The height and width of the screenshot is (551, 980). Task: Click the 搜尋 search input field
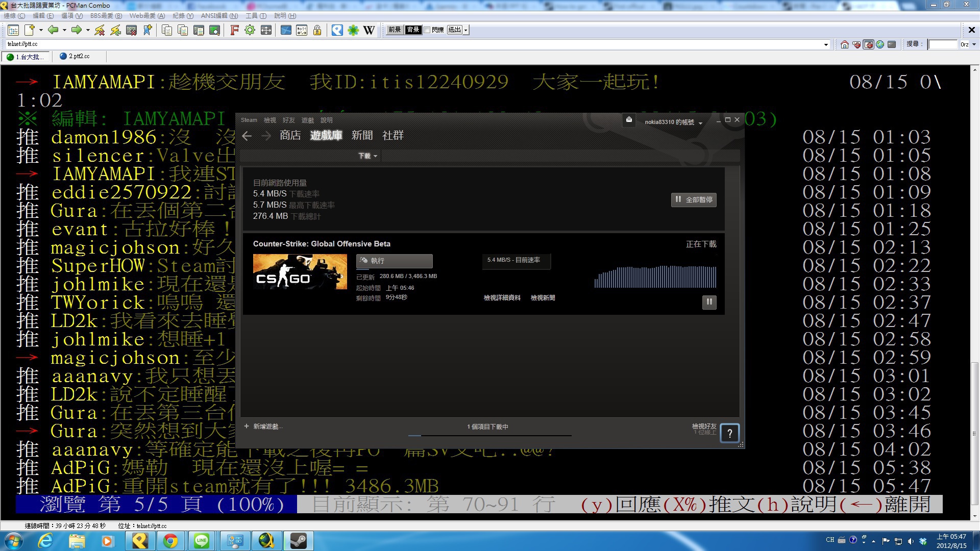pyautogui.click(x=943, y=44)
